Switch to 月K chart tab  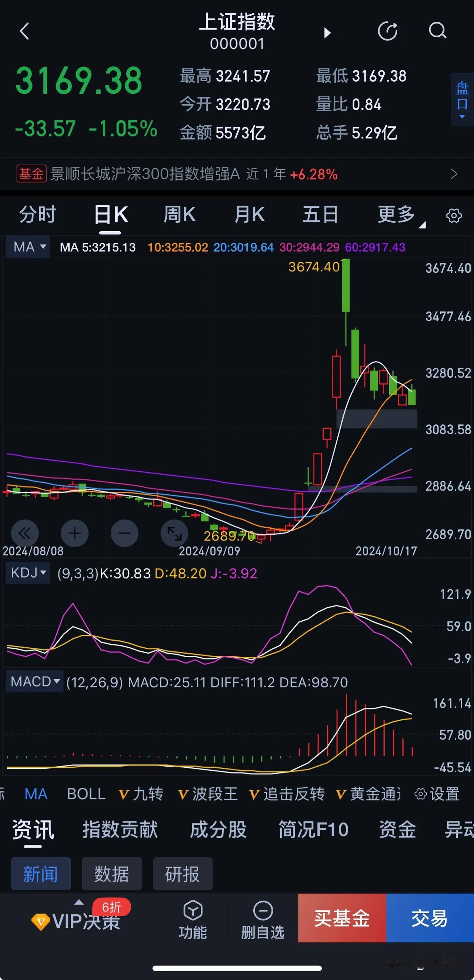(249, 214)
